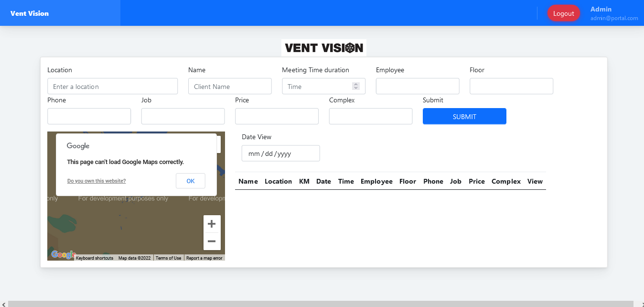Click the Client Name input field
The width and height of the screenshot is (644, 307).
tap(230, 87)
